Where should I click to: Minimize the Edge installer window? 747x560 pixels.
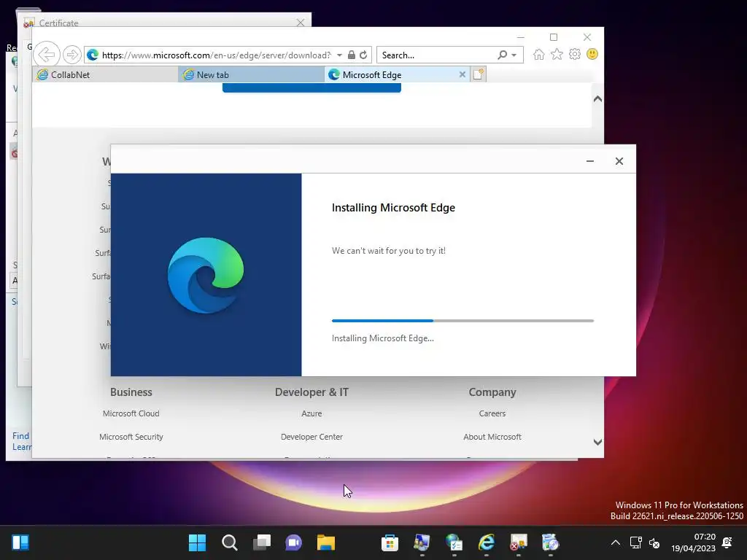589,161
